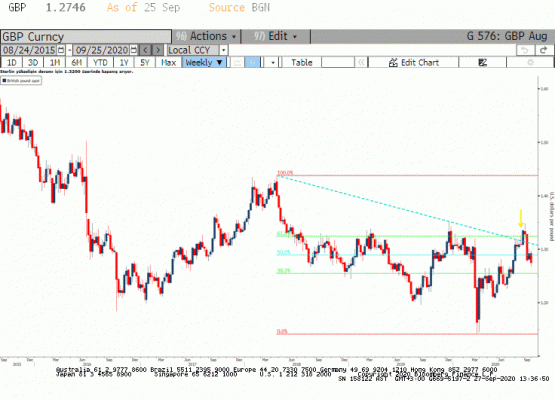Click the redo arrow icon
The height and width of the screenshot is (400, 555).
pyautogui.click(x=544, y=50)
